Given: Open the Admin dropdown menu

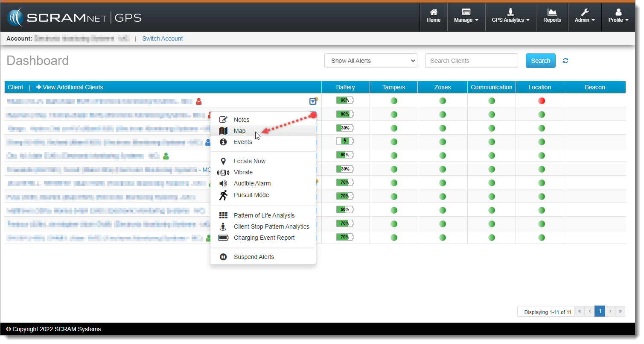Looking at the screenshot, I should [x=584, y=16].
